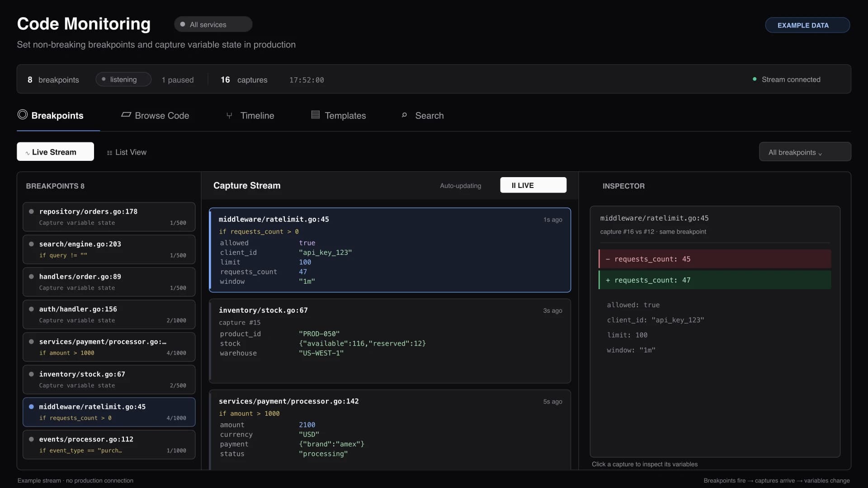Image resolution: width=868 pixels, height=488 pixels.
Task: Click the added requests_count: 47 diff line
Action: point(715,280)
